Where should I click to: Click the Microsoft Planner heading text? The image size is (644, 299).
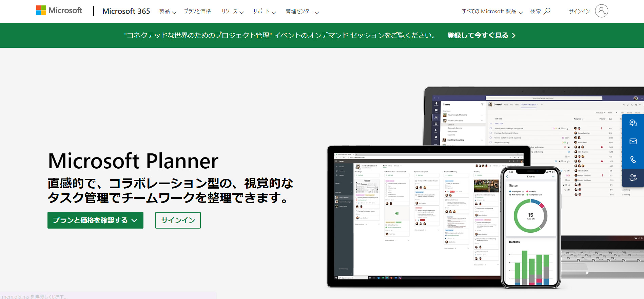click(133, 161)
